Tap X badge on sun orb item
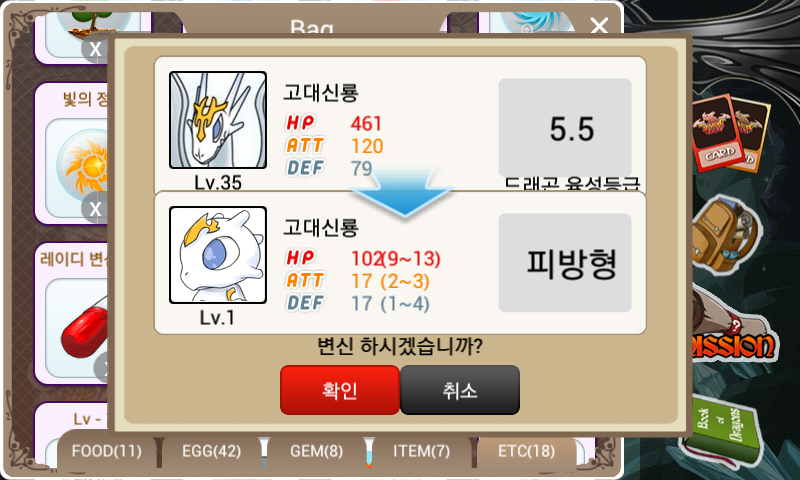Screen dimensions: 800x480 click(x=95, y=209)
